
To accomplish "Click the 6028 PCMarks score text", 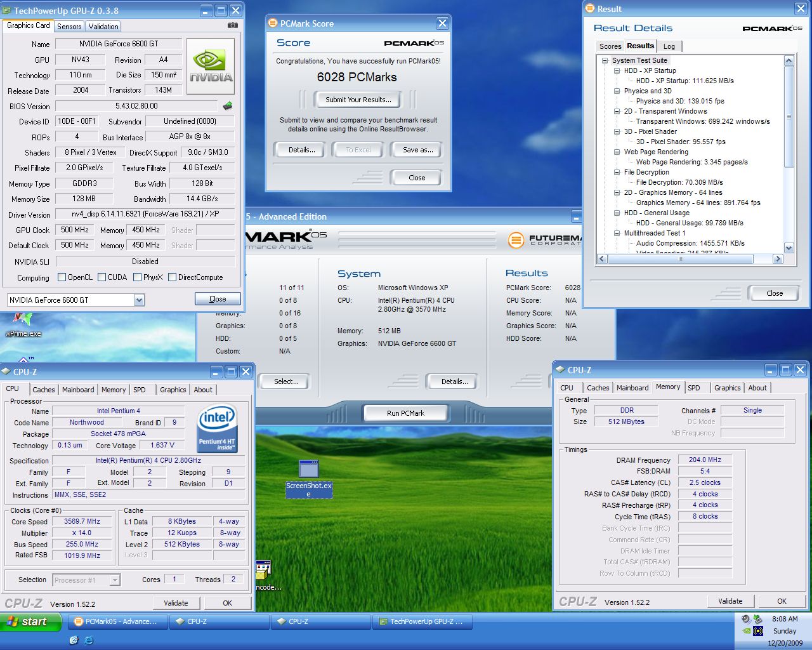I will 357,77.
